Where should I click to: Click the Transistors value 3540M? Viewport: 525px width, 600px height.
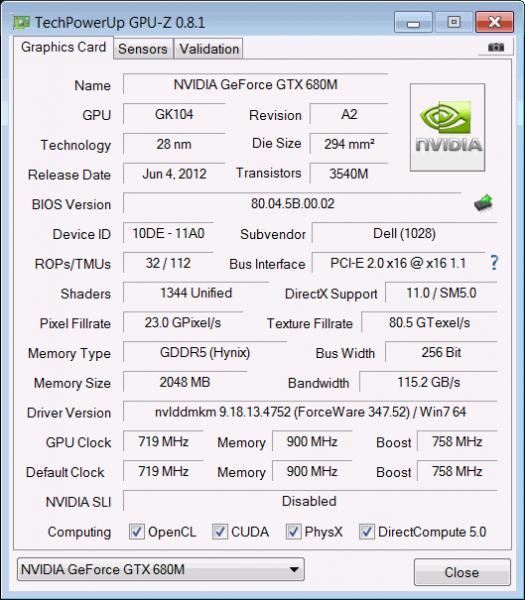tap(349, 174)
